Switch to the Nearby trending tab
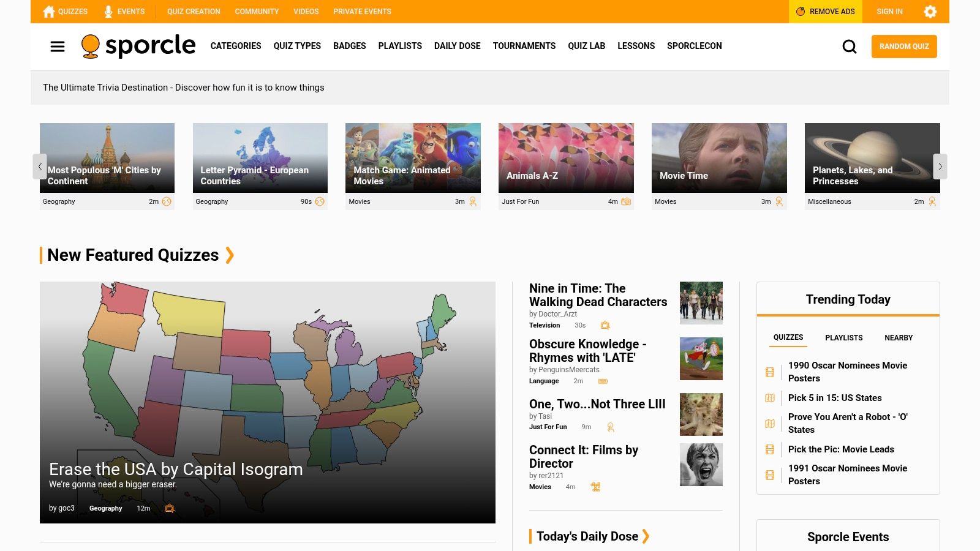 (898, 338)
